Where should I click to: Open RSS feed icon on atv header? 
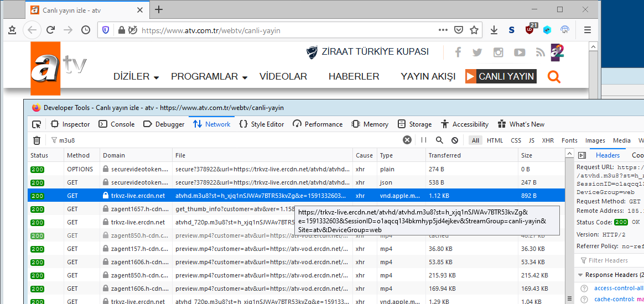(540, 53)
